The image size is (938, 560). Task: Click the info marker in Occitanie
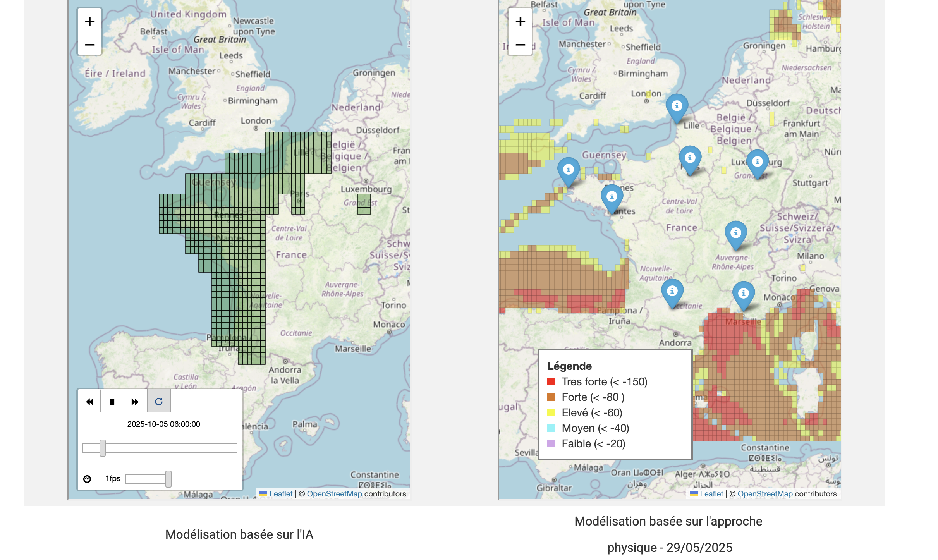[x=672, y=291]
